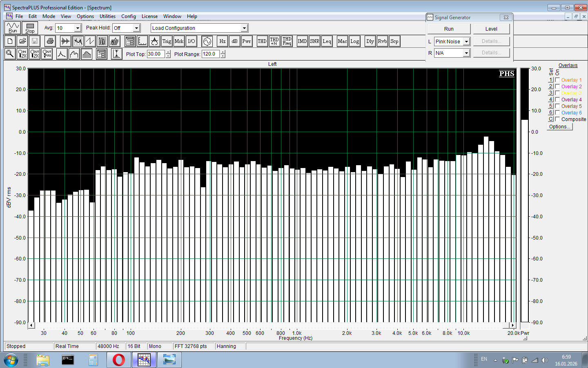Toggle the Composite overlay checkbox
Image resolution: width=588 pixels, height=368 pixels.
(x=557, y=119)
